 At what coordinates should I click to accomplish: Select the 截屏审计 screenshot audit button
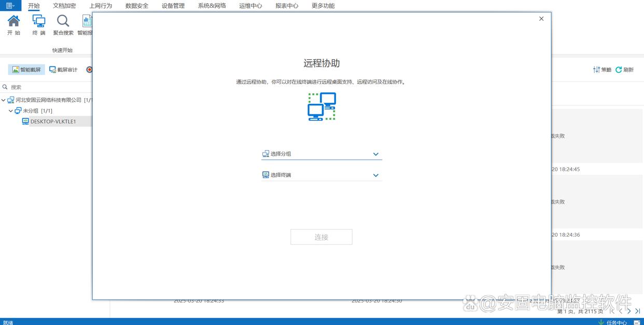pyautogui.click(x=63, y=70)
